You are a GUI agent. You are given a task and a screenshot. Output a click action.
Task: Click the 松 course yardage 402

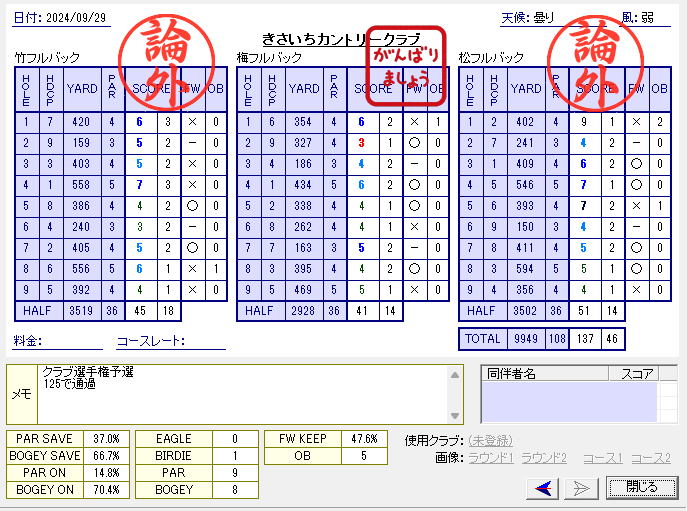[x=526, y=122]
